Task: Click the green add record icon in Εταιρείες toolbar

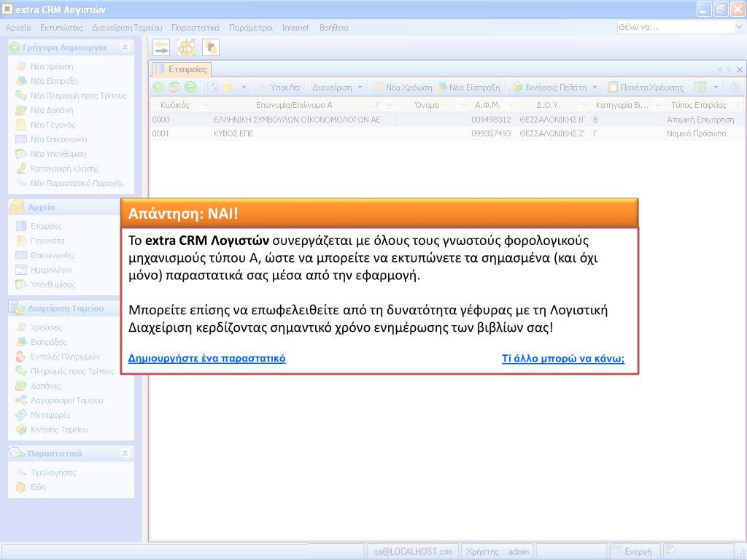Action: (x=158, y=87)
